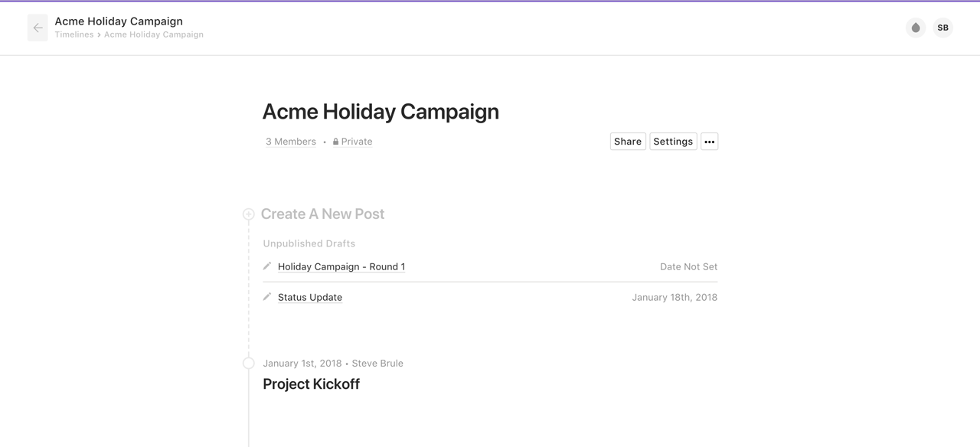Click the 3 Members link
The height and width of the screenshot is (447, 980).
[x=291, y=142]
